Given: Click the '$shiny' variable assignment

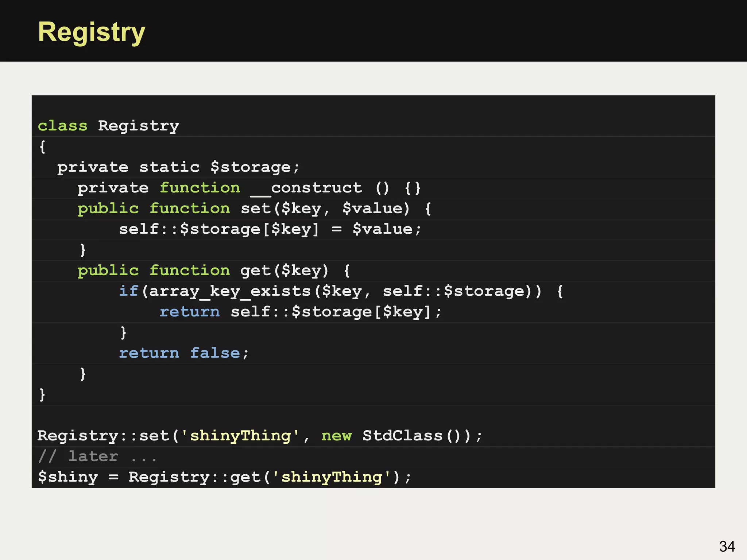Looking at the screenshot, I should [68, 477].
